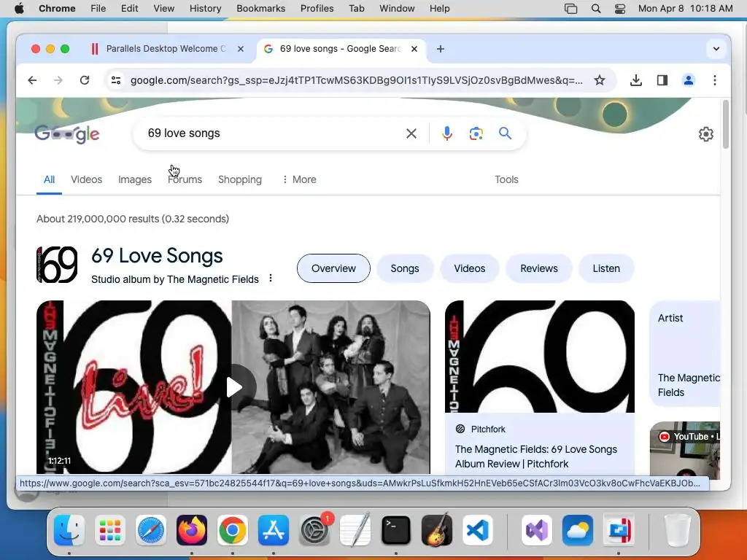Select the Videos search tab
Viewport: 747px width, 560px height.
click(x=86, y=179)
